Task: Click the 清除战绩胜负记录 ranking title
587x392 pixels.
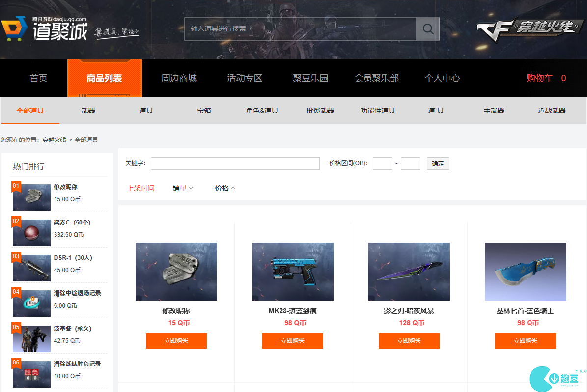Action: click(78, 364)
